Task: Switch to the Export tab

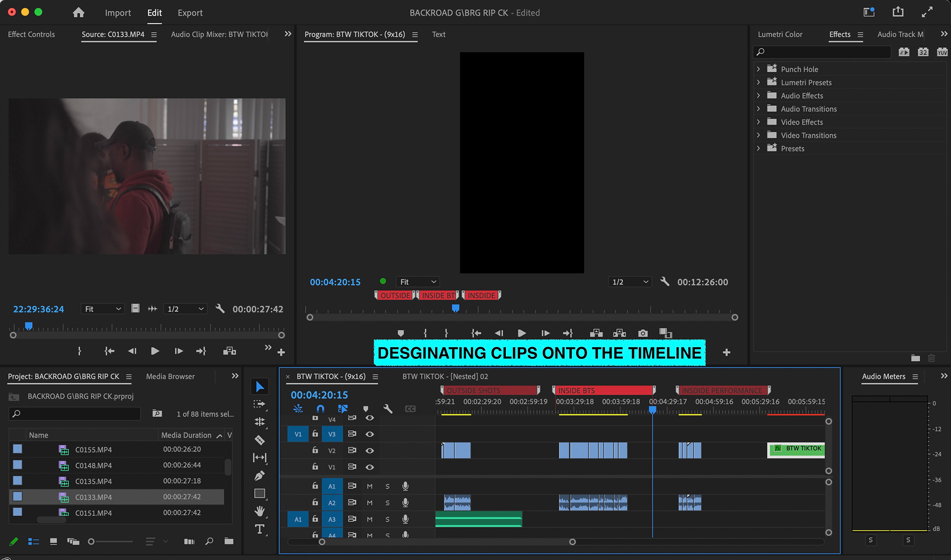Action: point(190,13)
